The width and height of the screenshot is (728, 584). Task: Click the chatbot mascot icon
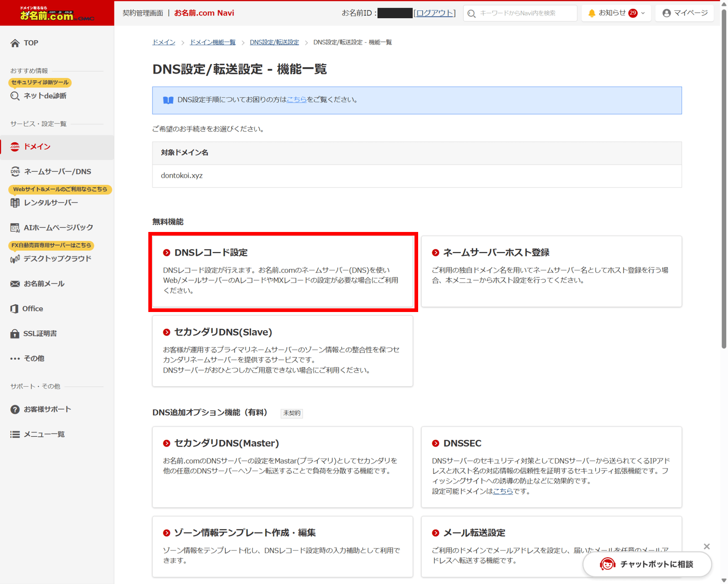607,564
